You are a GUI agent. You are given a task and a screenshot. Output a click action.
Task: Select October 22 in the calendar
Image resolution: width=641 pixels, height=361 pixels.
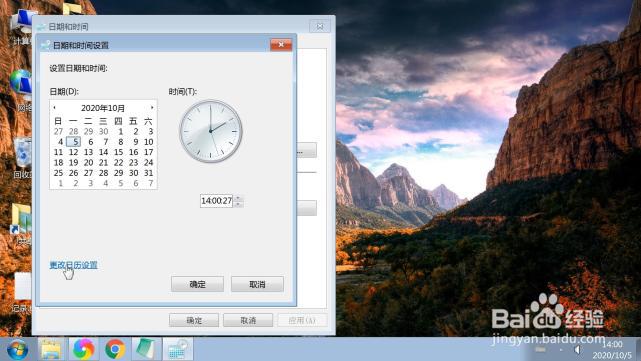[x=119, y=162]
